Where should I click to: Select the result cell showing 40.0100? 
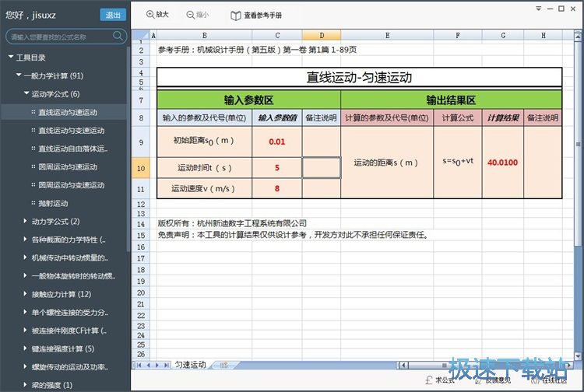[x=502, y=162]
